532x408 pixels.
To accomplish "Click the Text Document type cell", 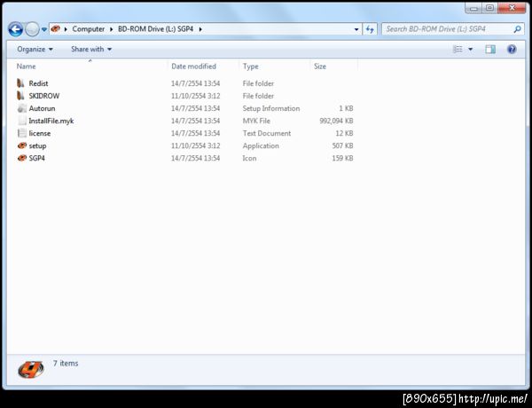I will point(267,133).
